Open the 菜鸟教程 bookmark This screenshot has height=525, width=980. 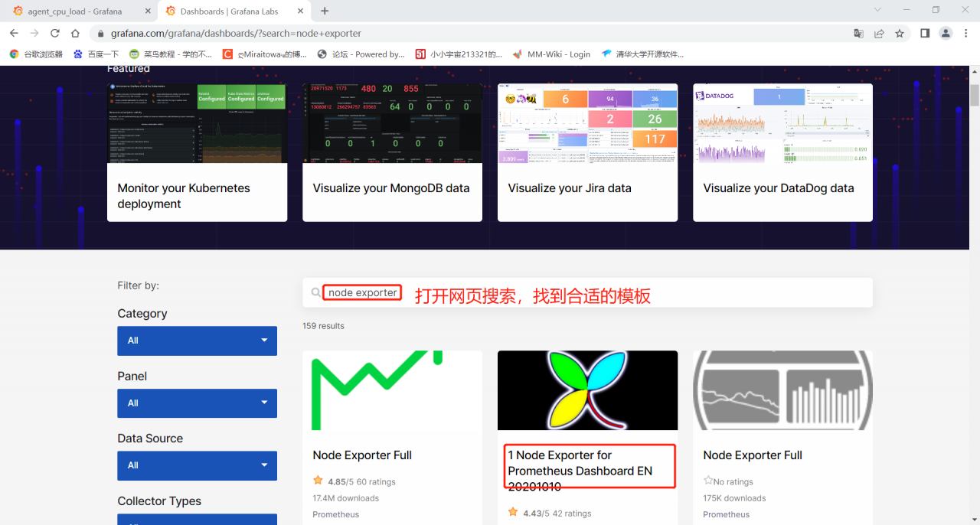click(170, 54)
